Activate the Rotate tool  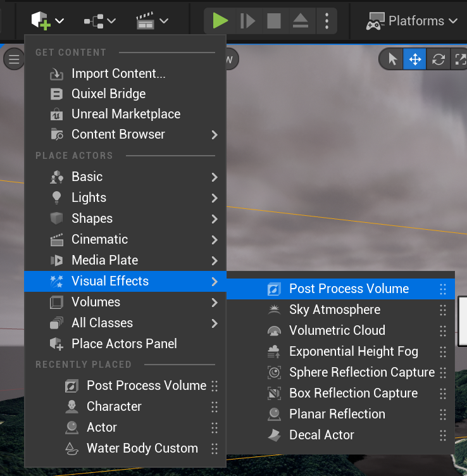(439, 59)
